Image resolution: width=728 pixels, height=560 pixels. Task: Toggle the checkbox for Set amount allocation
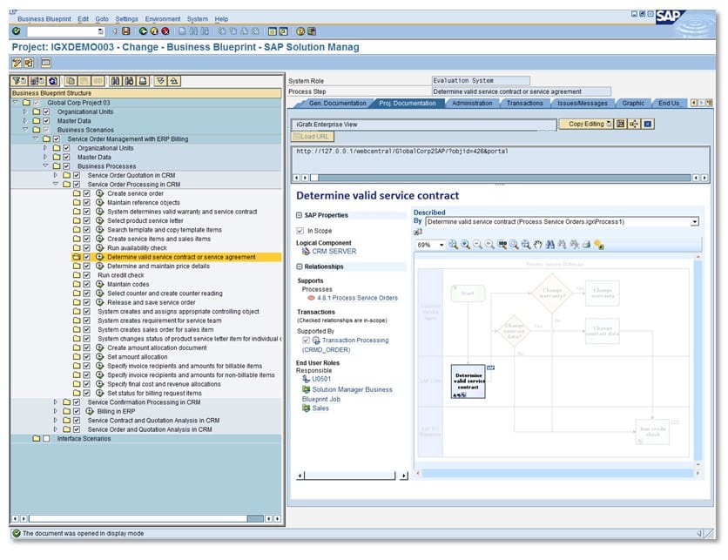point(87,356)
